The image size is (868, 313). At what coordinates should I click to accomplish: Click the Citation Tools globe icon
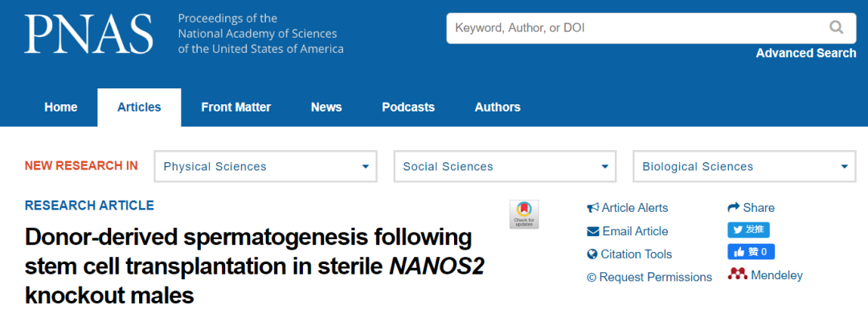(x=592, y=254)
